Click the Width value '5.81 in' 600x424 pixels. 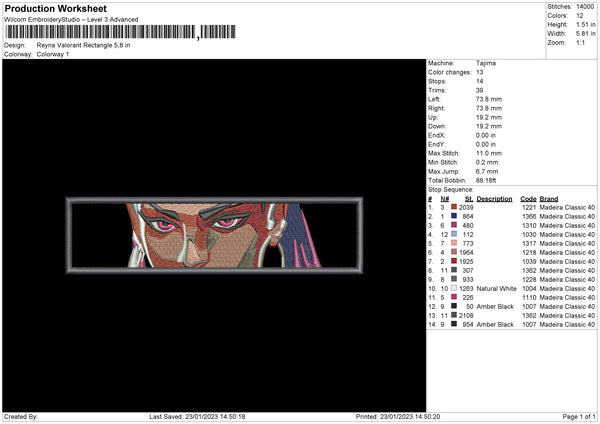(586, 34)
